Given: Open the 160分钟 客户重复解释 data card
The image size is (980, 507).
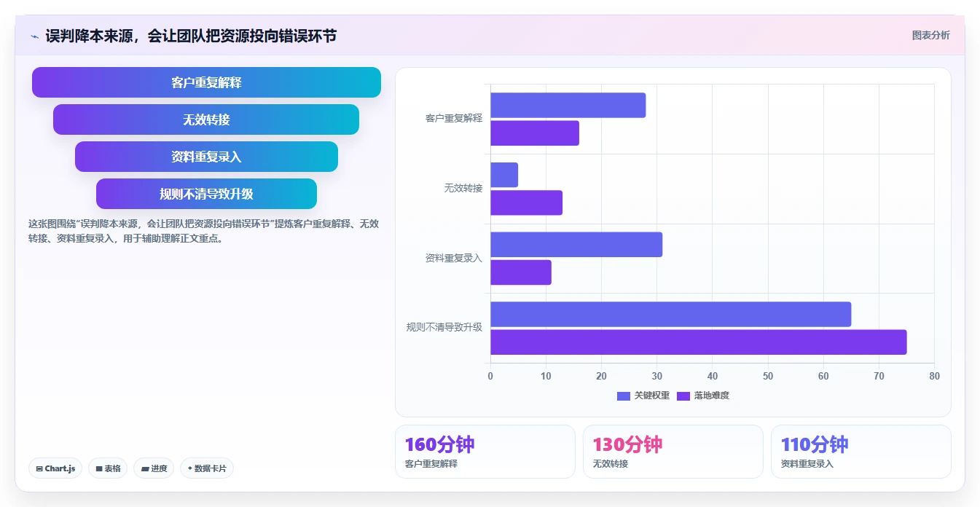Looking at the screenshot, I should pyautogui.click(x=485, y=452).
